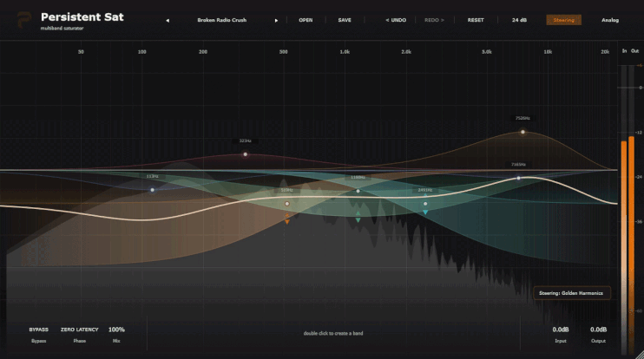Click the Steering: Golden Harmonics label
The image size is (644, 359).
click(x=571, y=293)
